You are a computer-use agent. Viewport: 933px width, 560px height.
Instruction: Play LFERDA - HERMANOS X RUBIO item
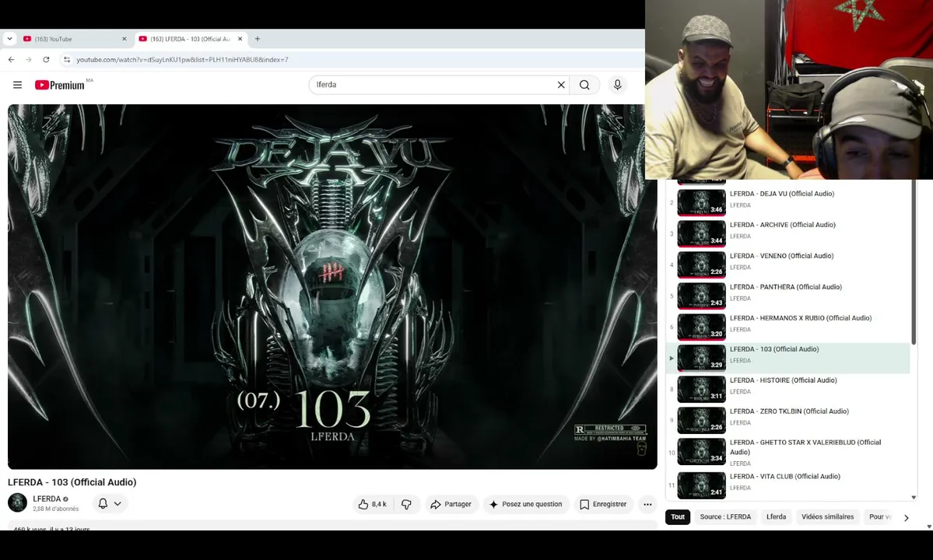pyautogui.click(x=788, y=327)
